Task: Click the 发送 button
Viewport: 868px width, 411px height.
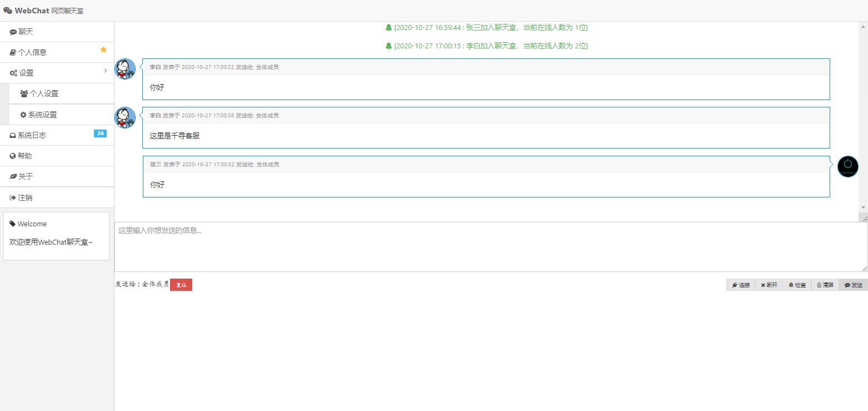Action: tap(854, 285)
